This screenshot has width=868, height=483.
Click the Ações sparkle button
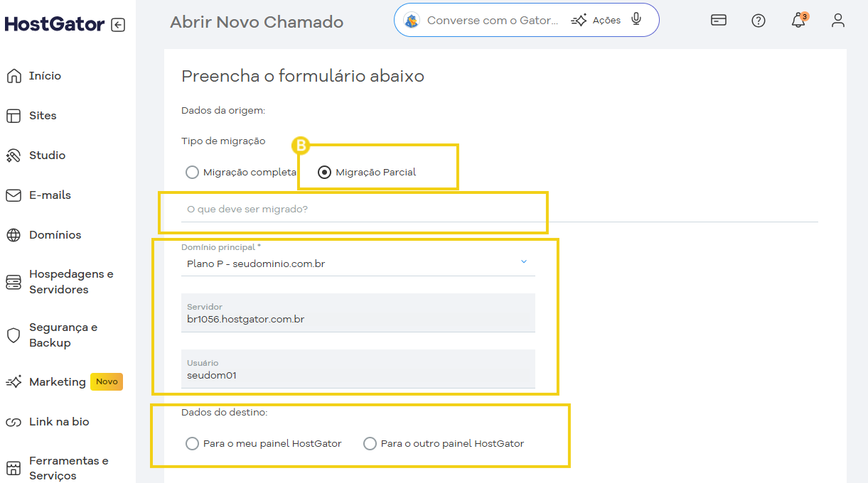coord(596,21)
